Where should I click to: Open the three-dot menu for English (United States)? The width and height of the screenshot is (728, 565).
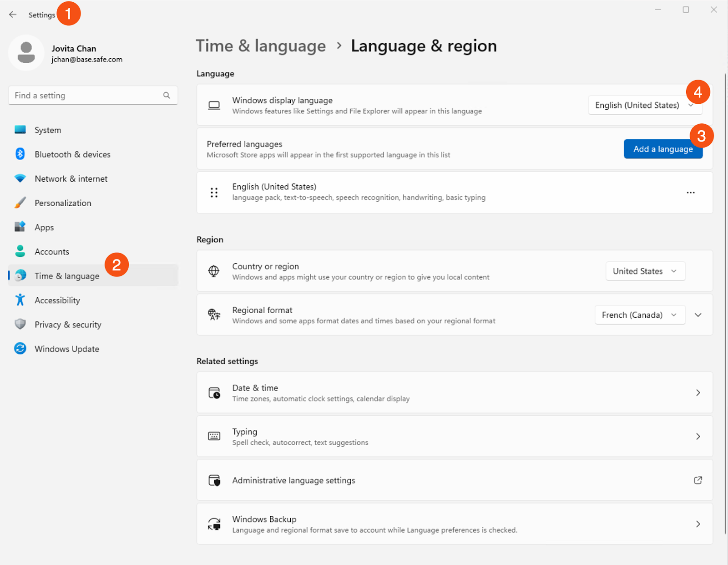coord(690,192)
